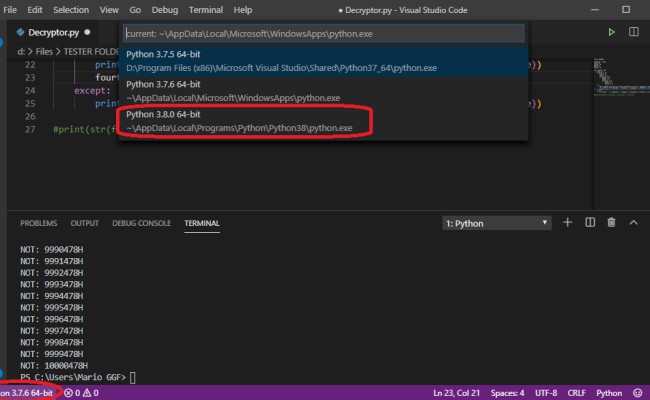
Task: Click the d: breadcrumb segment
Action: coord(21,52)
